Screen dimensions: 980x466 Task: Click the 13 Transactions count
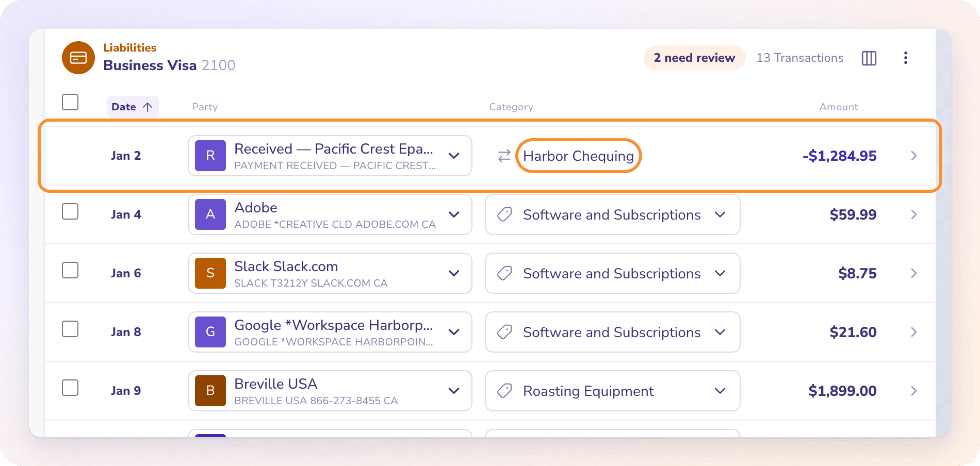click(800, 58)
